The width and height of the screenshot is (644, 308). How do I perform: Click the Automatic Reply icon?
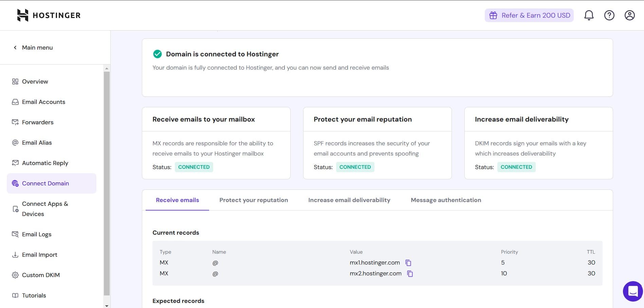(x=15, y=163)
